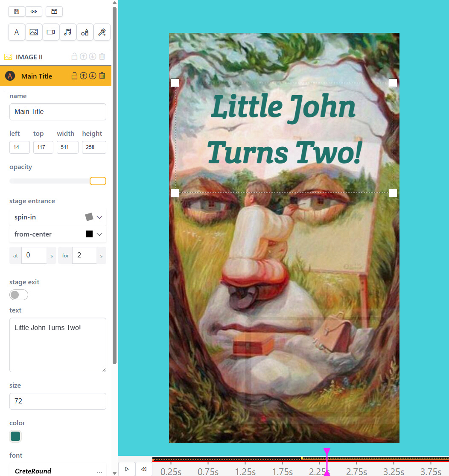This screenshot has height=476, width=449.
Task: Select the IMAGE II layer
Action: (29, 57)
